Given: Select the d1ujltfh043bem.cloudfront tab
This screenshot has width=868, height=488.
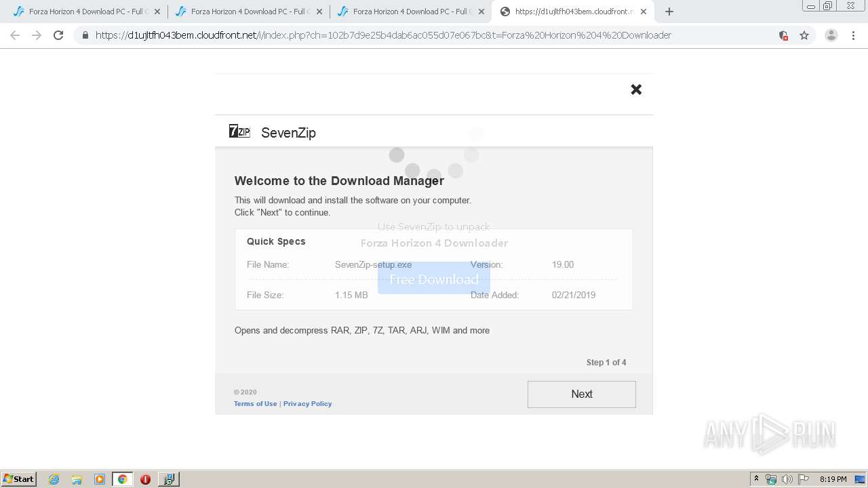Looking at the screenshot, I should click(x=573, y=12).
